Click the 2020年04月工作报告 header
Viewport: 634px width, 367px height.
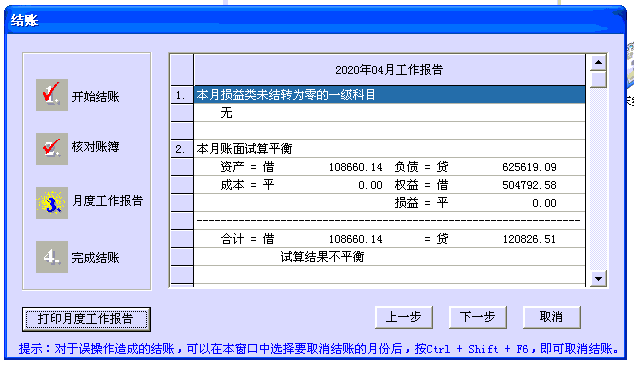tap(389, 70)
